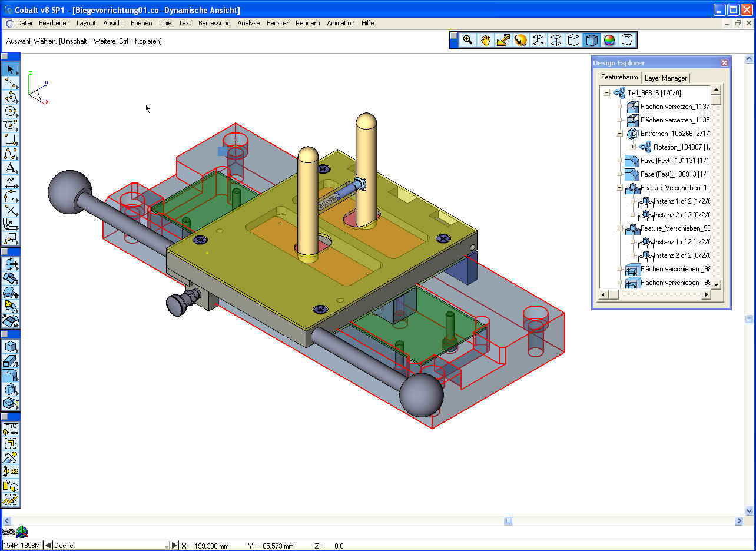The image size is (756, 551).
Task: Open the Deckel layer dropdown
Action: tap(166, 546)
